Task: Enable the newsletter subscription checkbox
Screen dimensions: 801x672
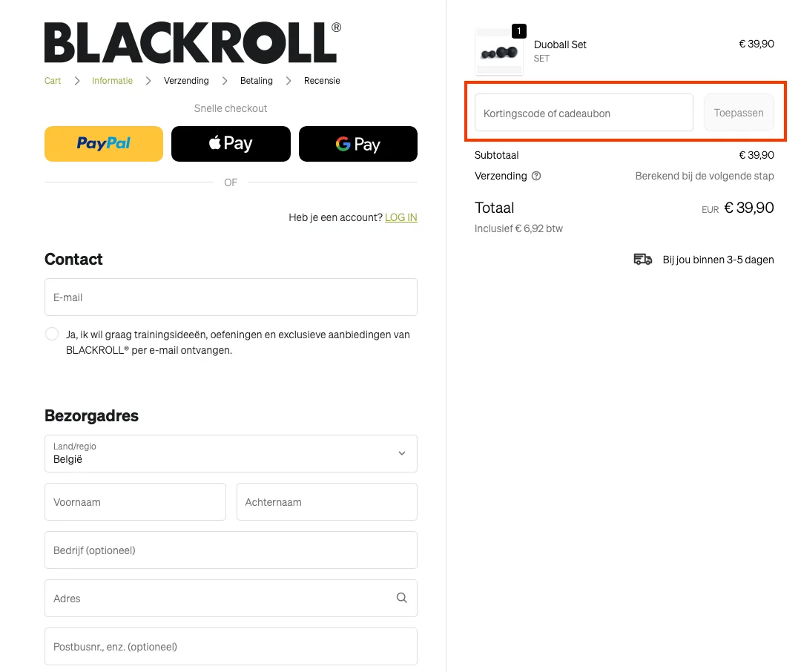Action: 51,334
